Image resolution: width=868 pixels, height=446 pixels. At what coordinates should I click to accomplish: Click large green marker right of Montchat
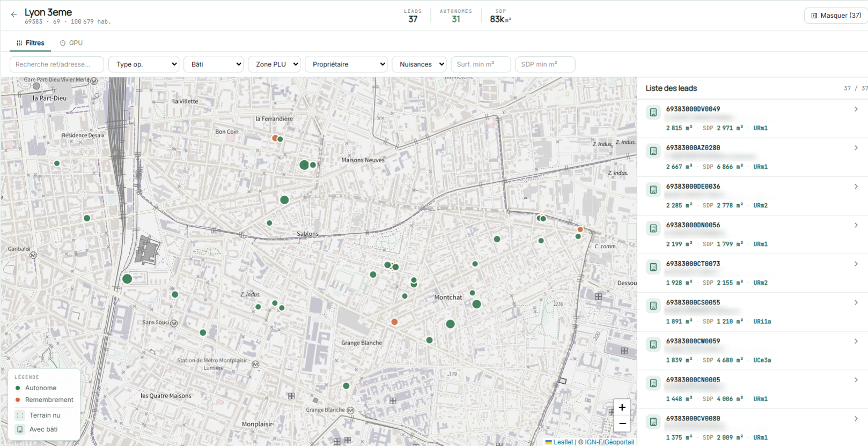476,304
